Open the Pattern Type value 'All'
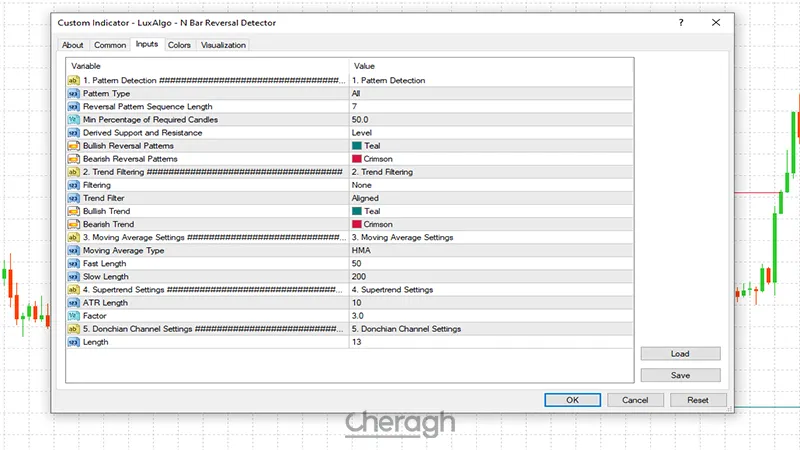 coord(490,93)
